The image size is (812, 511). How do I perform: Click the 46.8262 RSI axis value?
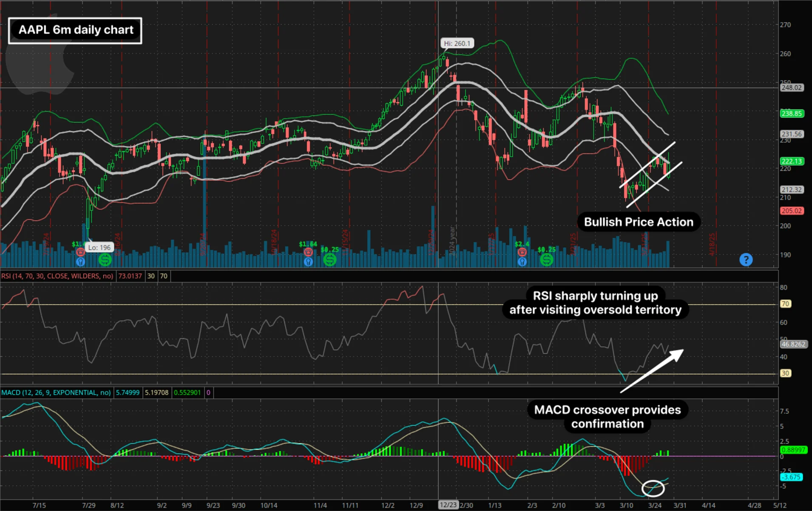click(x=793, y=344)
